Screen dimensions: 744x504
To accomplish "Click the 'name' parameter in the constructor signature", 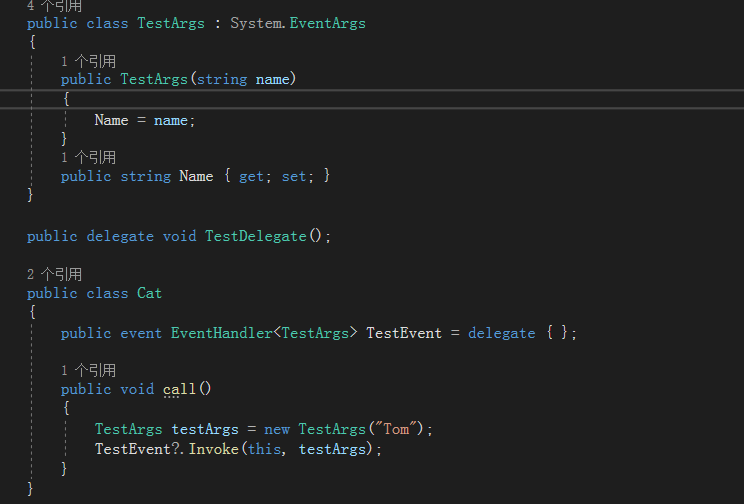I will click(x=272, y=79).
